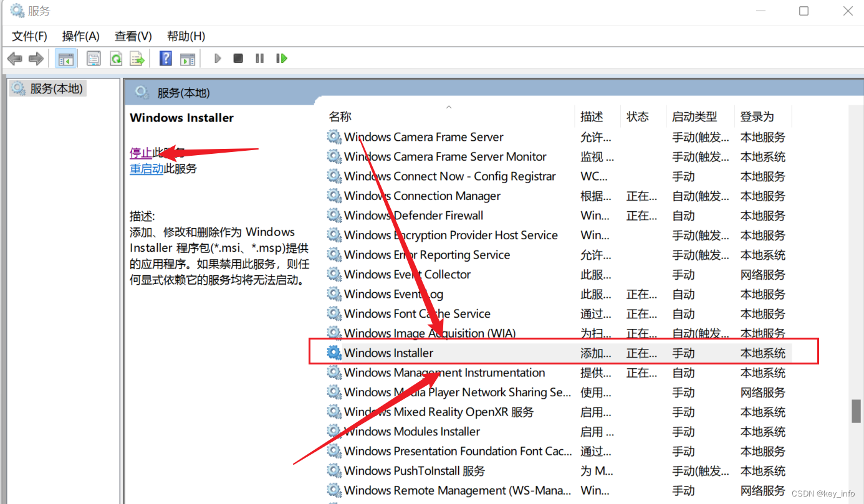This screenshot has height=504, width=864.
Task: Click the Stop Service square icon
Action: pos(238,59)
